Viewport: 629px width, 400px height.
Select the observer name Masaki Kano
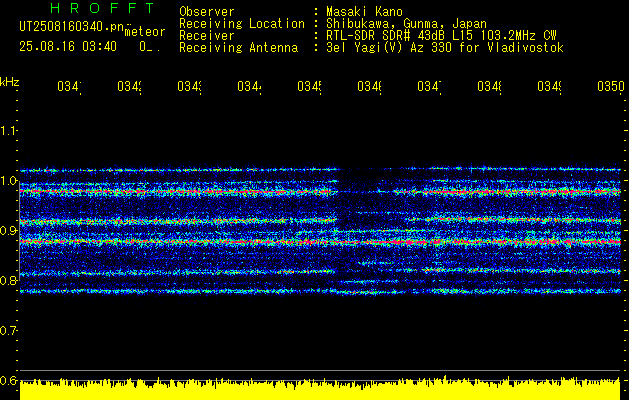[364, 11]
